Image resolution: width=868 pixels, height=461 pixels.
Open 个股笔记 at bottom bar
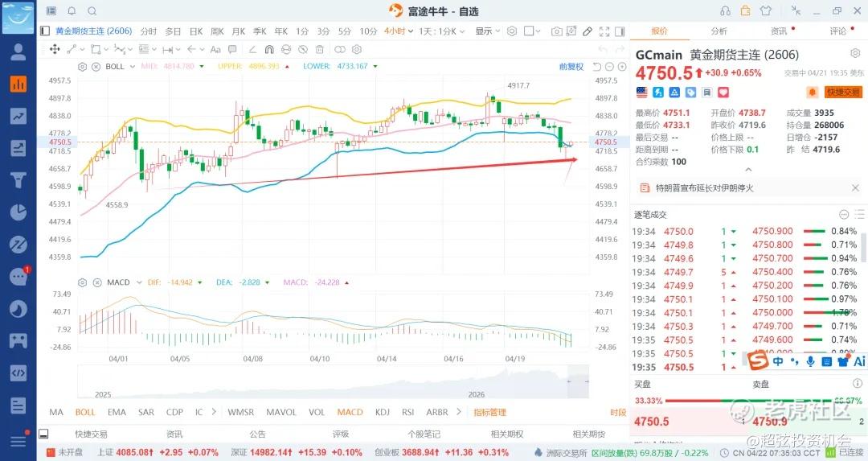pyautogui.click(x=424, y=434)
